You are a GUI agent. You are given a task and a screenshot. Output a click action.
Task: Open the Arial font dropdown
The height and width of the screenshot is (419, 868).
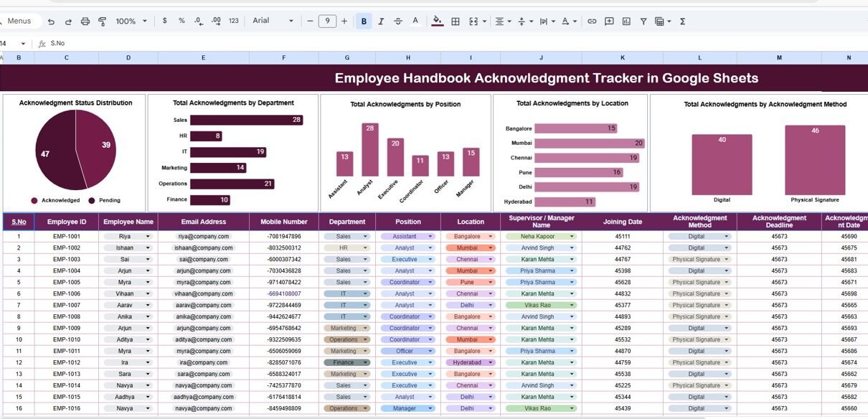(273, 21)
